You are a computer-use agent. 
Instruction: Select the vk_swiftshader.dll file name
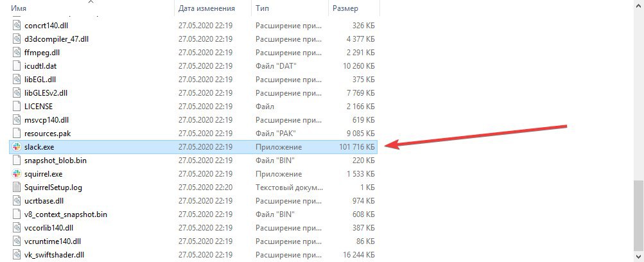coord(54,255)
